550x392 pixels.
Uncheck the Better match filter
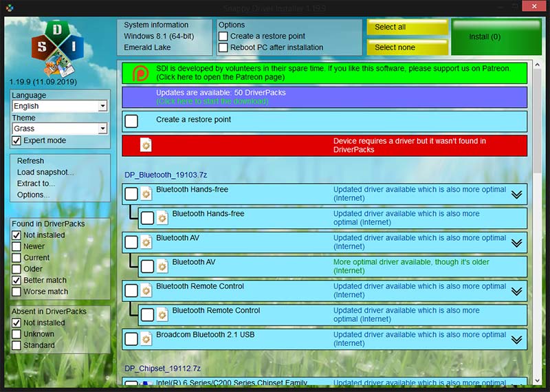click(16, 281)
